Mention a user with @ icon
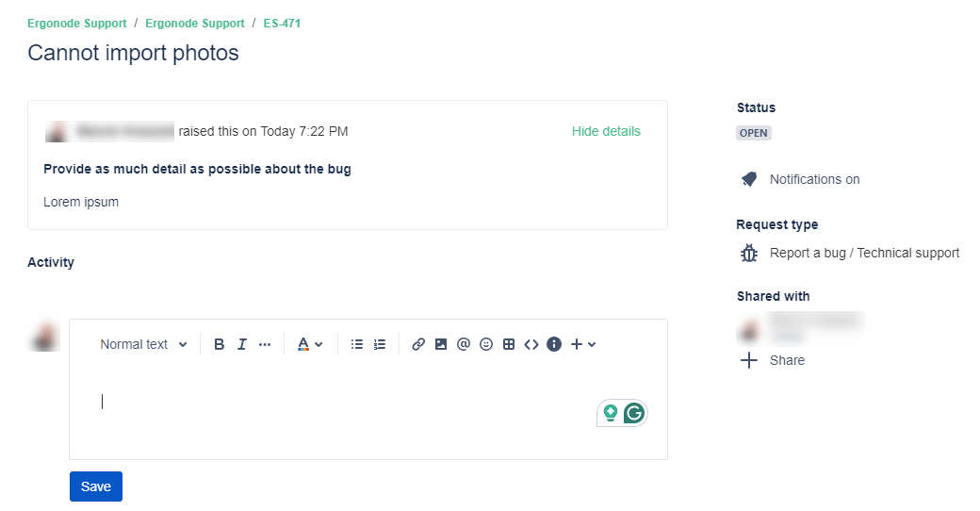The image size is (980, 511). click(x=464, y=345)
